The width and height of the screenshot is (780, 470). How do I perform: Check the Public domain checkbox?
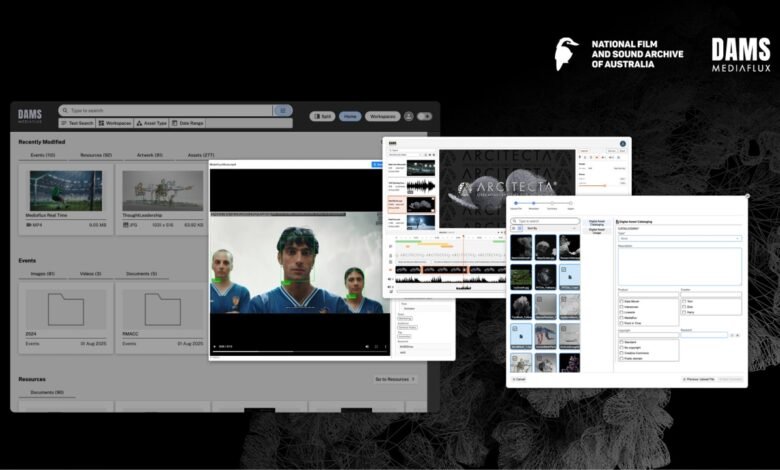pos(621,359)
